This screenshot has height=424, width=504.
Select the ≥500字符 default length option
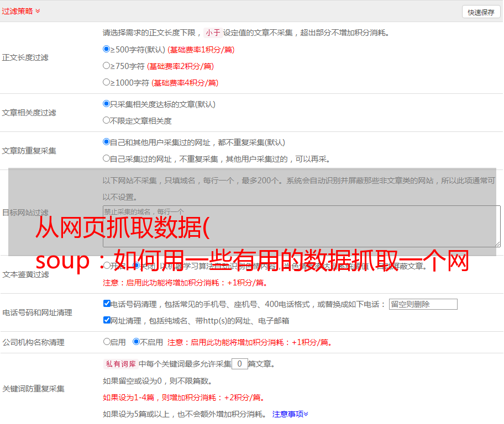pos(107,49)
